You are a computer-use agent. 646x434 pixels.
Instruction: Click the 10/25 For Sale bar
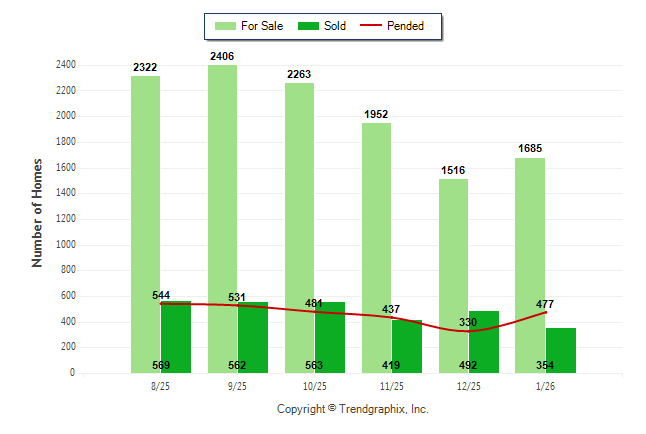coord(299,200)
